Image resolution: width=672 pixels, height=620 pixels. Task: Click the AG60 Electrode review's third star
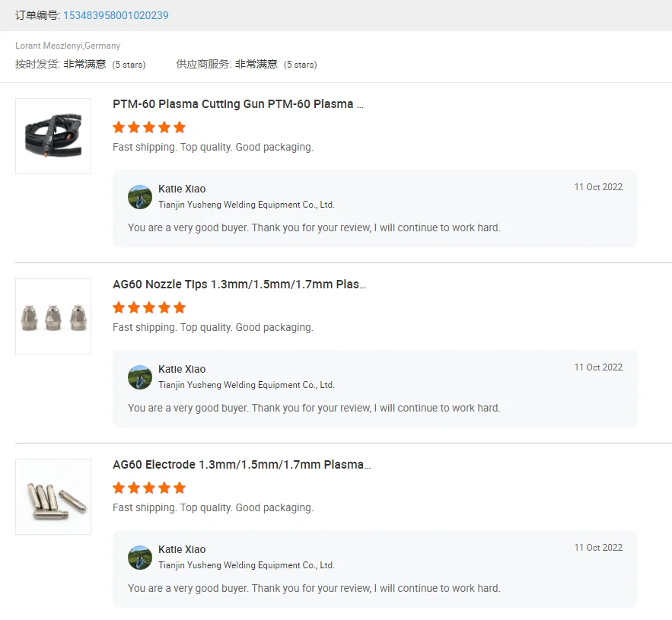pos(149,488)
